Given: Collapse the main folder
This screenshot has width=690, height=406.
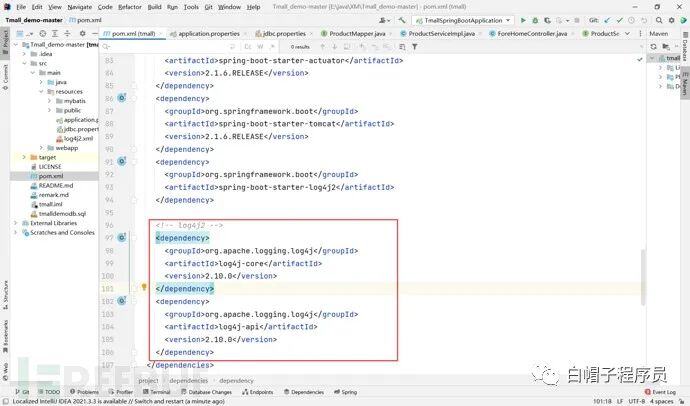Looking at the screenshot, I should pyautogui.click(x=33, y=73).
